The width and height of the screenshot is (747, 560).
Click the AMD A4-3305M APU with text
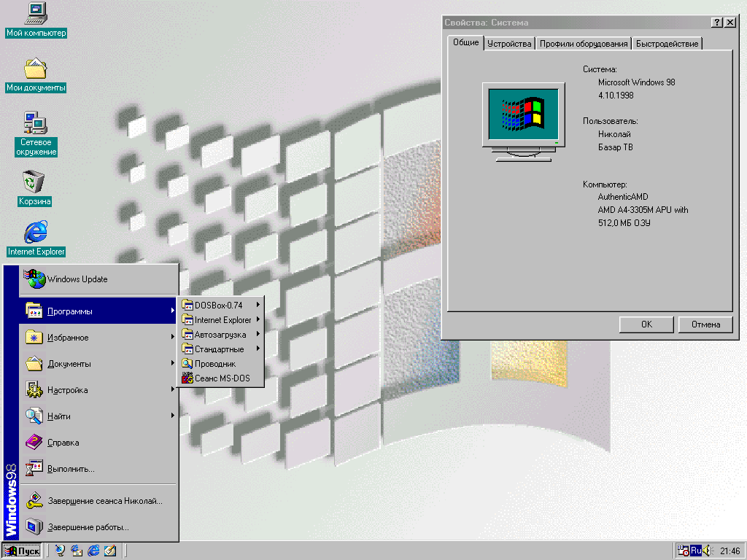point(643,210)
